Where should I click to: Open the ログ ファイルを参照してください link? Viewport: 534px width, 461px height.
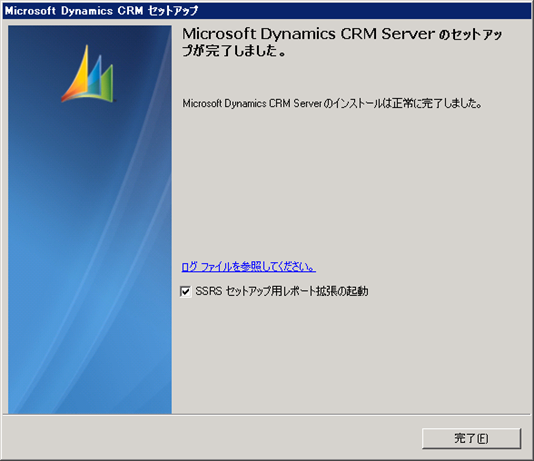[248, 267]
